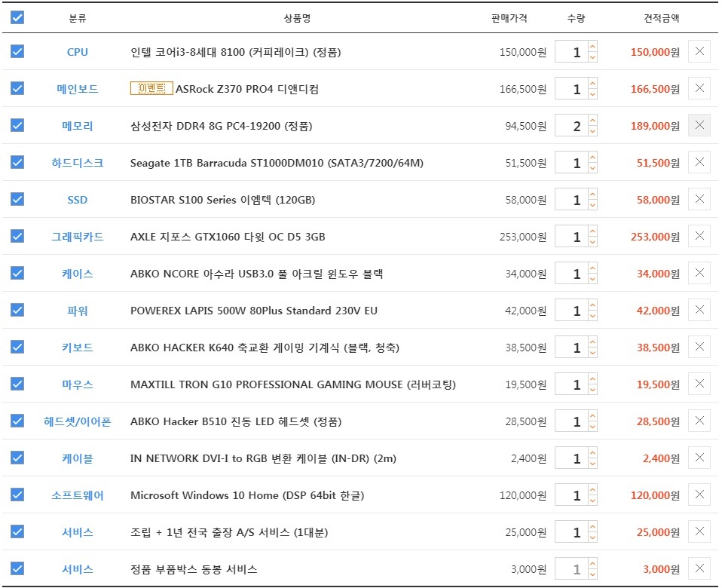Open the 헤드셋/이어폰 category link

[78, 421]
